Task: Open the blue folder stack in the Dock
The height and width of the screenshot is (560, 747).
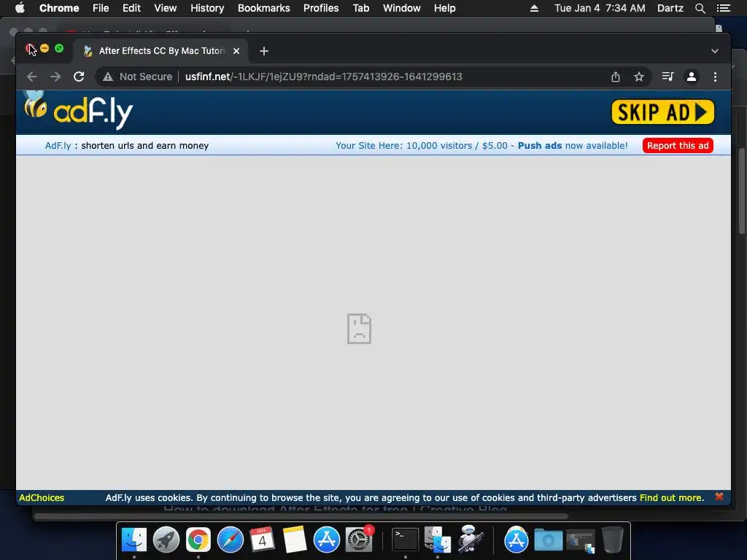Action: (549, 540)
